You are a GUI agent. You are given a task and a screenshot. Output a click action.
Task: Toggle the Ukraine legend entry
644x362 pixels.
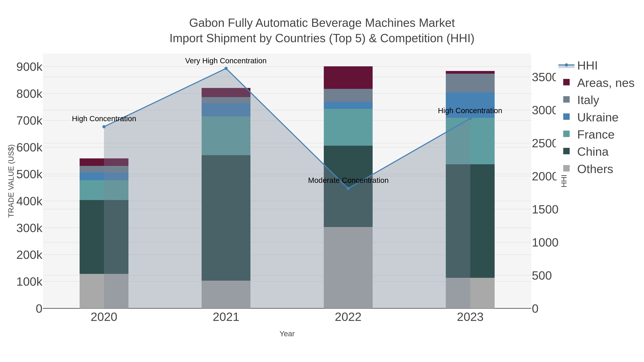tap(591, 117)
